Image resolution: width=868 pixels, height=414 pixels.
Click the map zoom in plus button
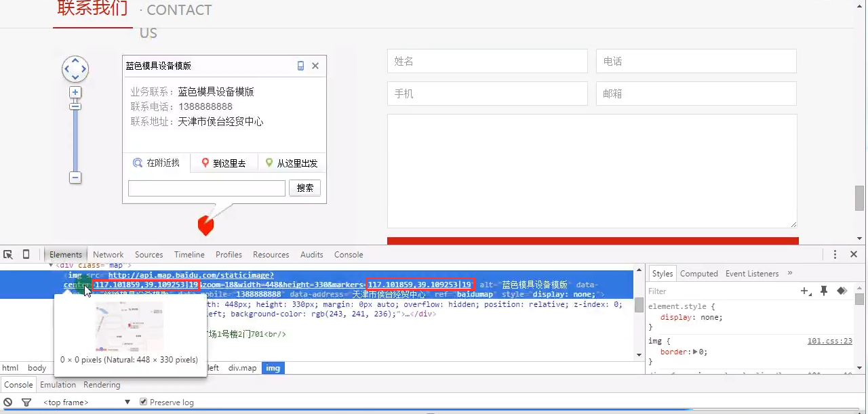pos(75,92)
